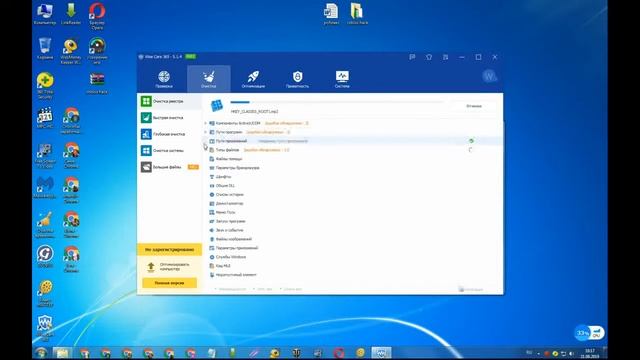Click the user avatar W circle
This screenshot has height=360, width=640.
click(x=489, y=76)
